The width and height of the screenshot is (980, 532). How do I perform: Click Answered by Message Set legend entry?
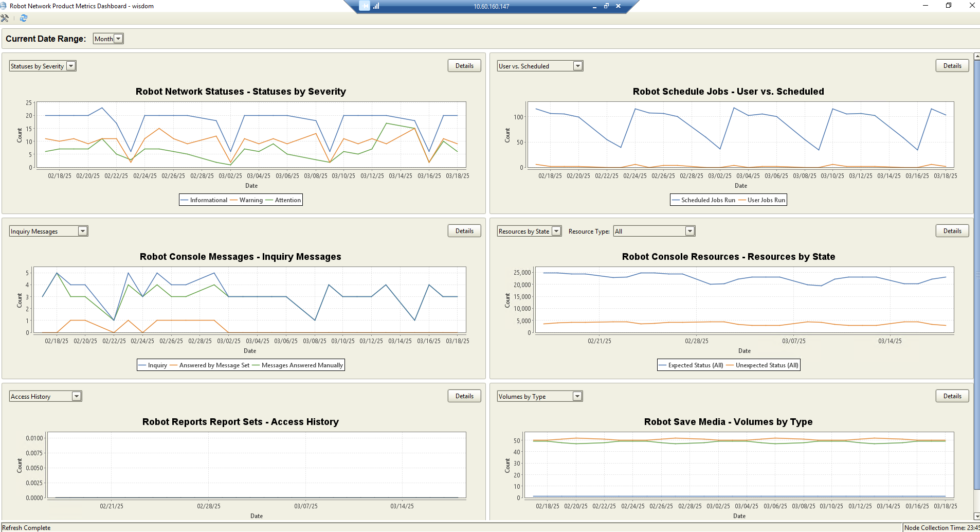[209, 365]
